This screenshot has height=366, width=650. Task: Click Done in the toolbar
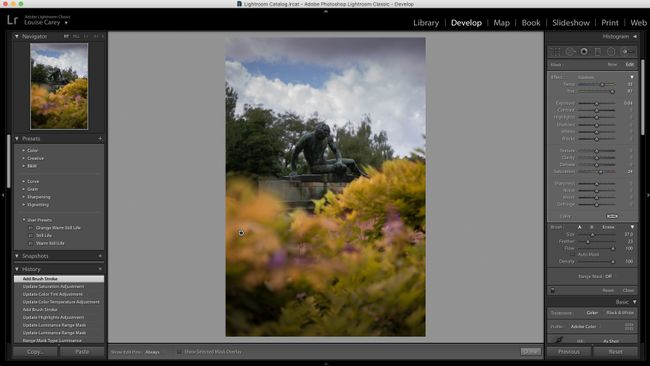click(x=531, y=351)
